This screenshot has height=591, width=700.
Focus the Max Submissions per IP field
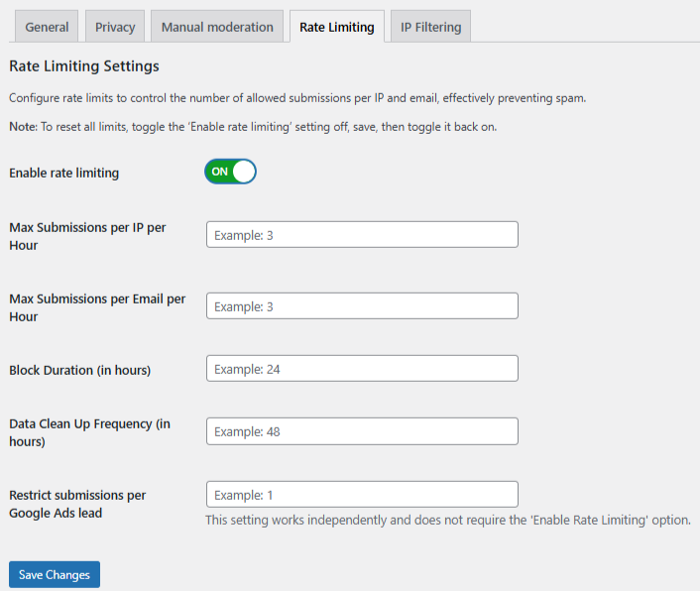tap(362, 235)
